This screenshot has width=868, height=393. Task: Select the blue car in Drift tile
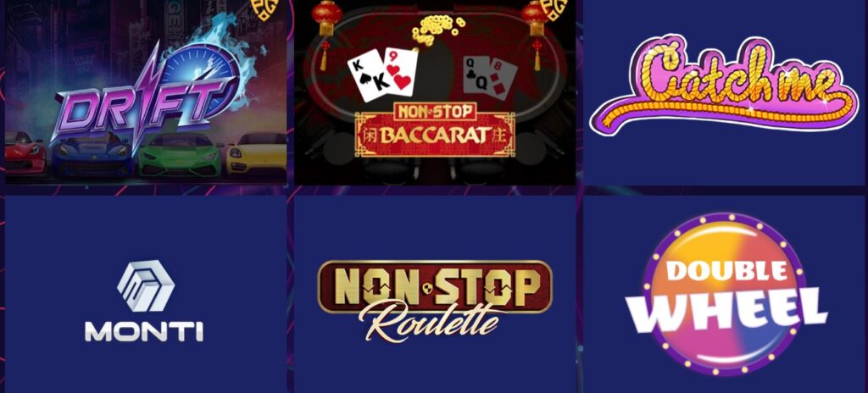92,154
